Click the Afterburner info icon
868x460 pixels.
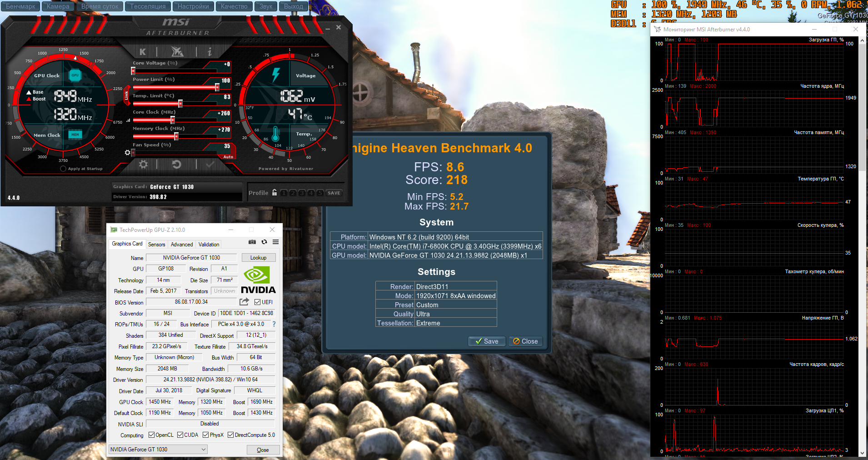pyautogui.click(x=210, y=52)
